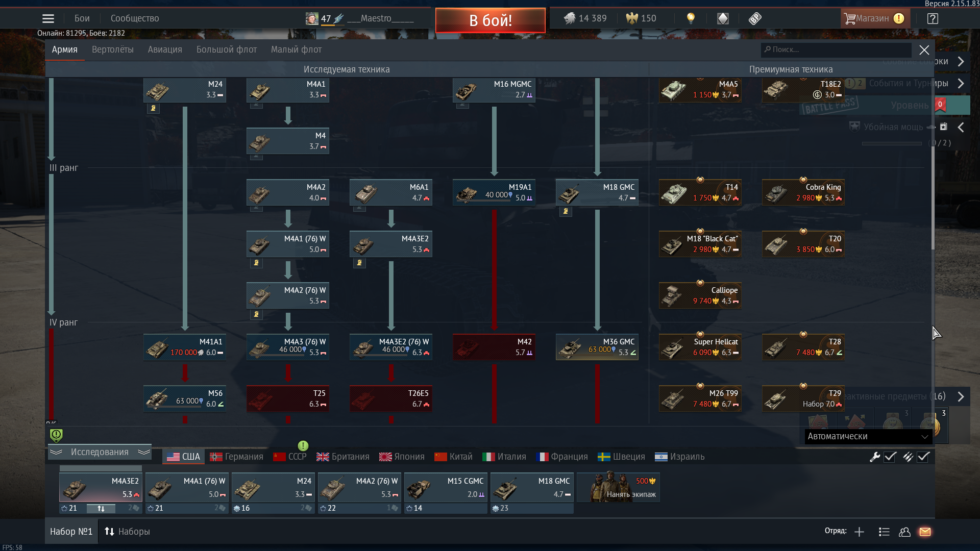The image size is (980, 551).
Task: Switch to the Вертолёты tab
Action: 112,49
